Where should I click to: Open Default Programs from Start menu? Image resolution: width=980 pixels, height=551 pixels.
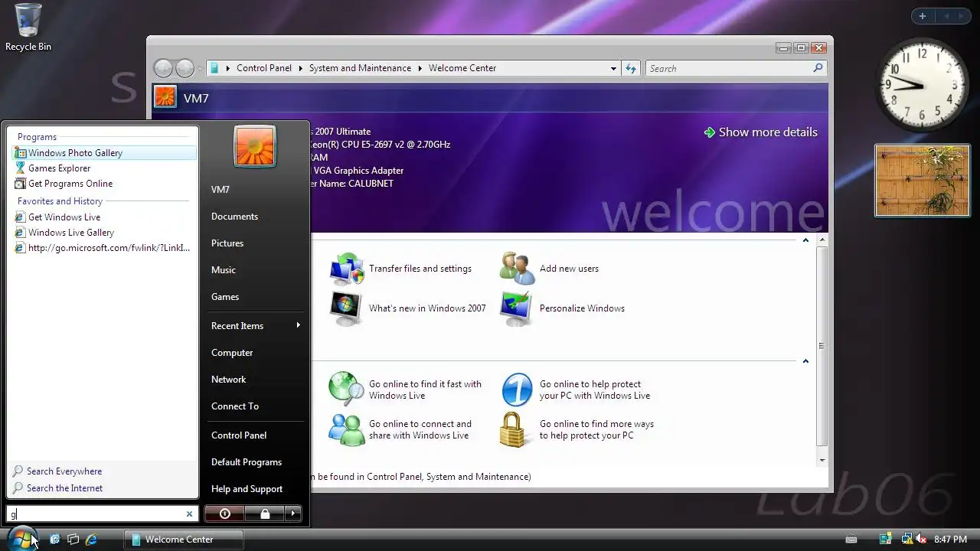[247, 462]
